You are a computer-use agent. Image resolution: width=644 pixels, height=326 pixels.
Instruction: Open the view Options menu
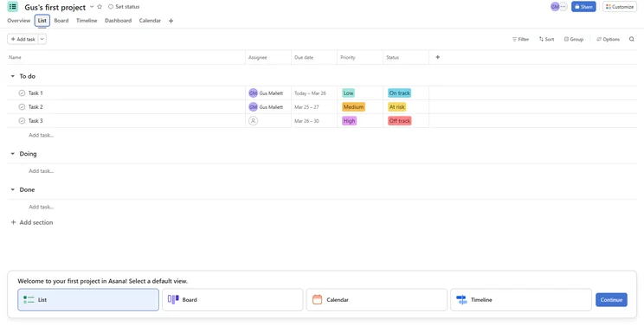[608, 40]
